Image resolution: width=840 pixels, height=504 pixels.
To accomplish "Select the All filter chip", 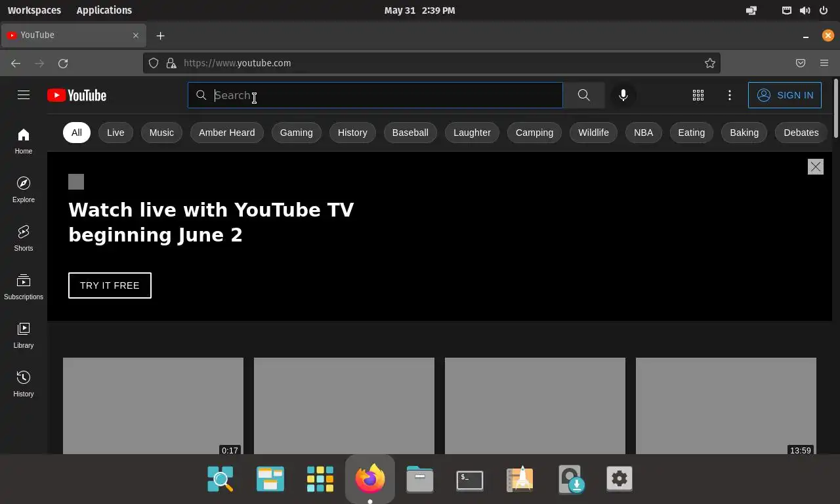I will point(77,133).
